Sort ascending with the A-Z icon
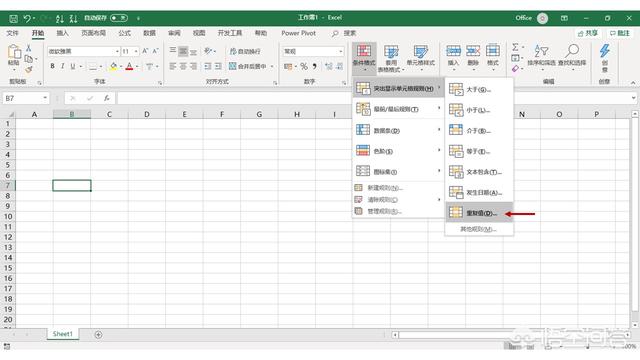Screen dimensions: 640x360 click(60, 18)
